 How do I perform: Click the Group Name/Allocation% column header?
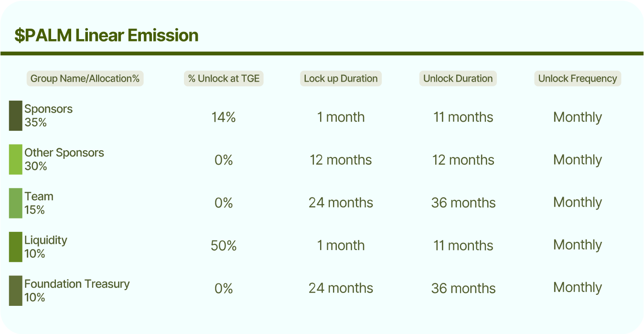pos(85,79)
